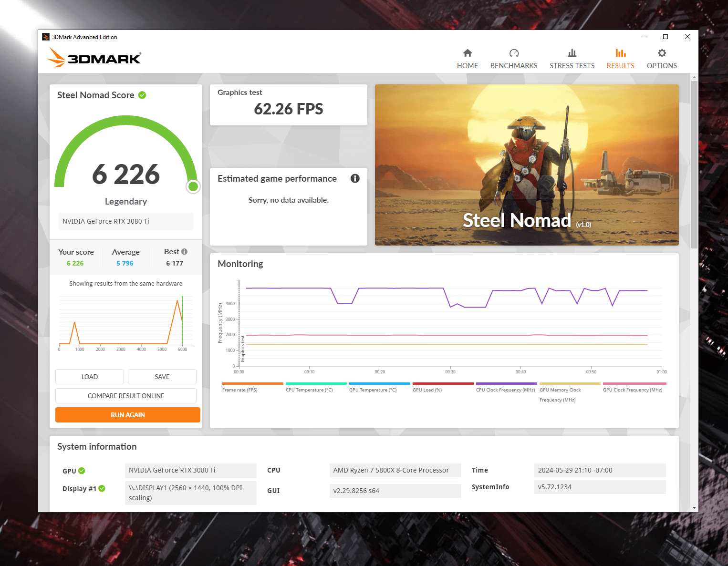Click the score gauge green indicator knob
728x566 pixels.
[193, 186]
